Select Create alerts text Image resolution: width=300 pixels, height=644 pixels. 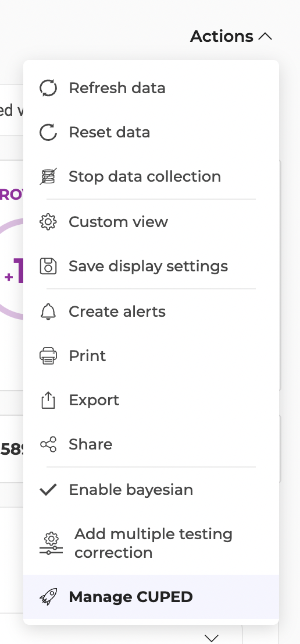tap(117, 312)
